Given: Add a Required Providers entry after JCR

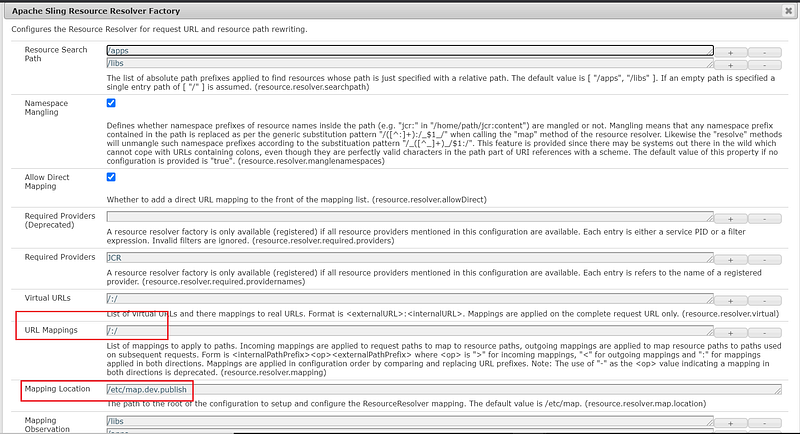Looking at the screenshot, I should (x=731, y=260).
